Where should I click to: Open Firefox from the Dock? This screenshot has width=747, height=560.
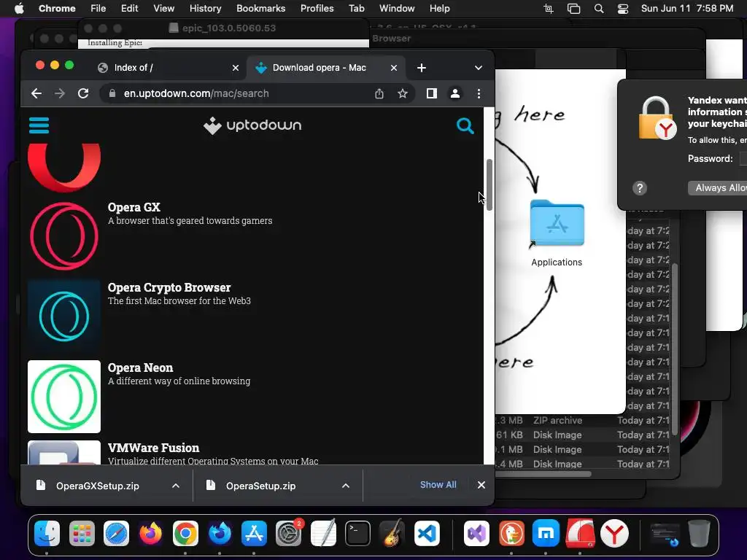pyautogui.click(x=150, y=533)
